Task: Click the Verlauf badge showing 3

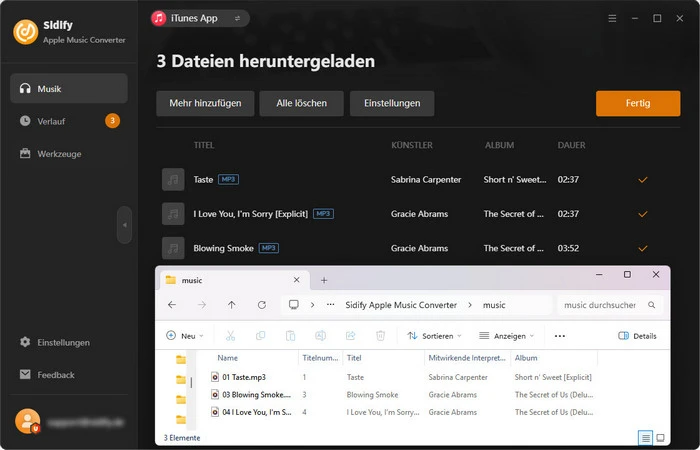Action: (x=112, y=121)
